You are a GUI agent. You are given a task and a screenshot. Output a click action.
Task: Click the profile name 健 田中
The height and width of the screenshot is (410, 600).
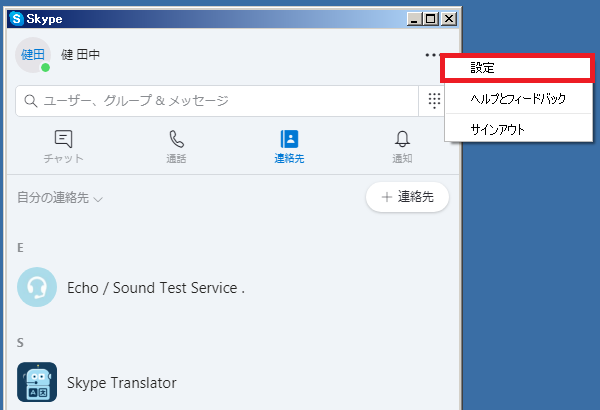[x=80, y=55]
